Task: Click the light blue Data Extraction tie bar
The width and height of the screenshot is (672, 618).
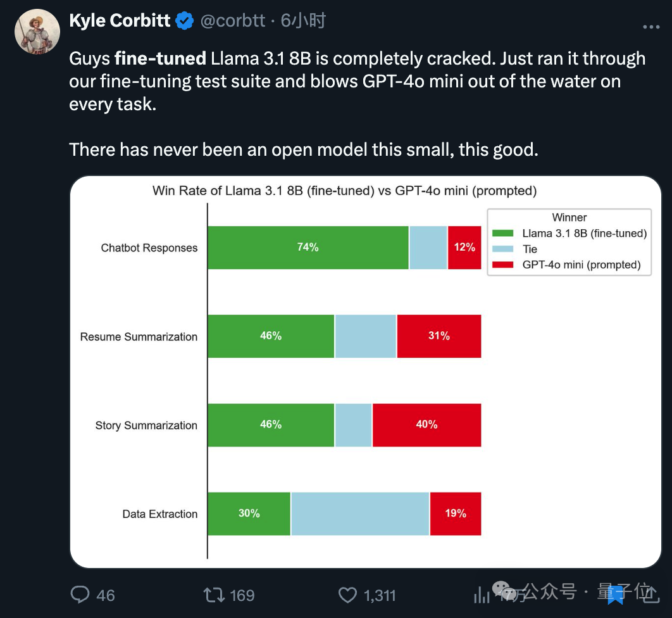Action: click(x=360, y=514)
